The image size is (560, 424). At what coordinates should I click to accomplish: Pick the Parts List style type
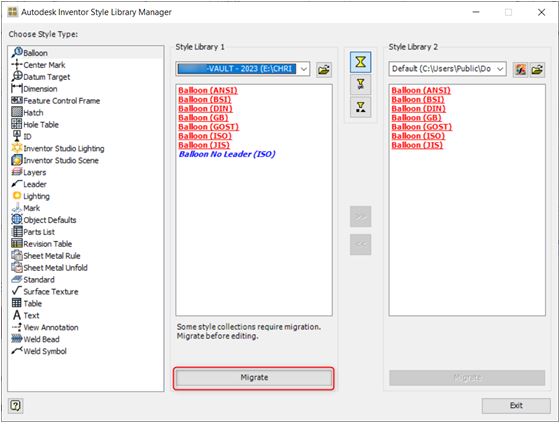point(33,232)
